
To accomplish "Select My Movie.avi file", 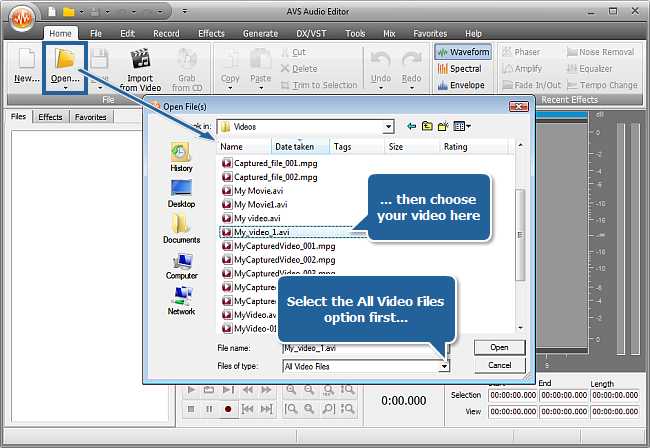I will 252,191.
